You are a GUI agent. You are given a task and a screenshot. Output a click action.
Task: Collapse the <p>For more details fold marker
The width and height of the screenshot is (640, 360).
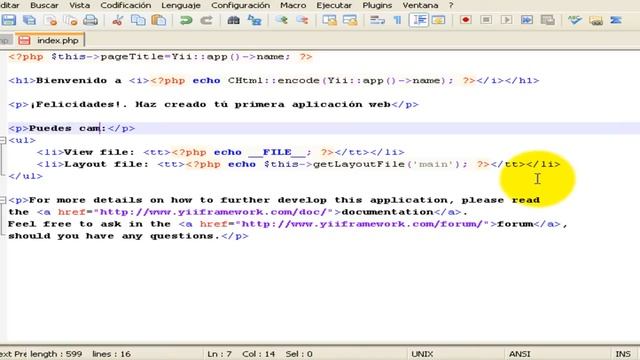(2, 200)
